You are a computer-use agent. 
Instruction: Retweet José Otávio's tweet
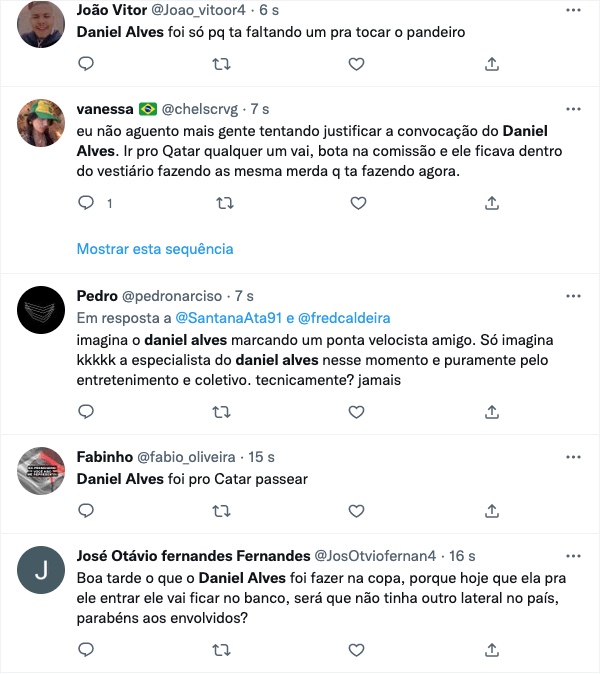(x=225, y=649)
